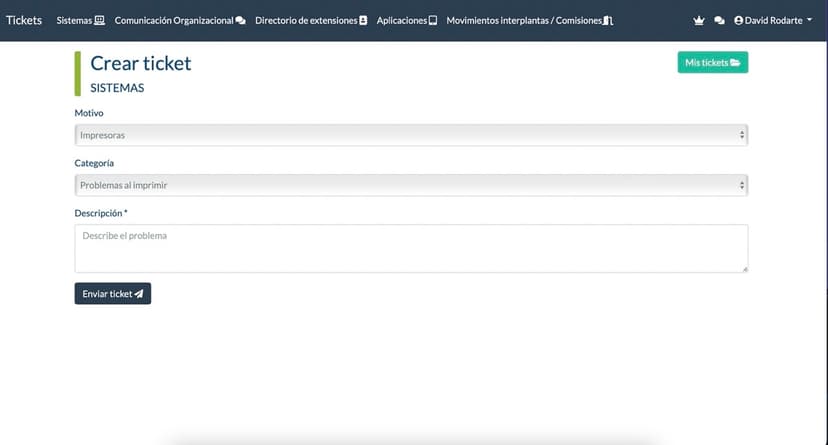
Task: Click the Descripción field label
Action: [x=101, y=213]
